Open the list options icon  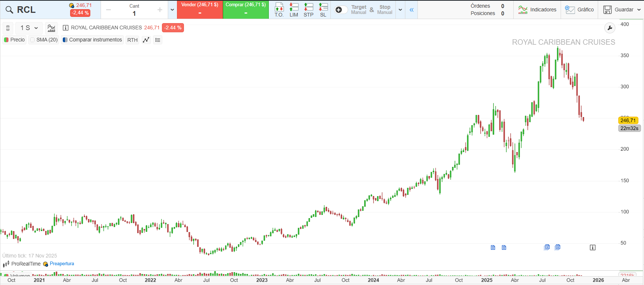click(x=158, y=40)
